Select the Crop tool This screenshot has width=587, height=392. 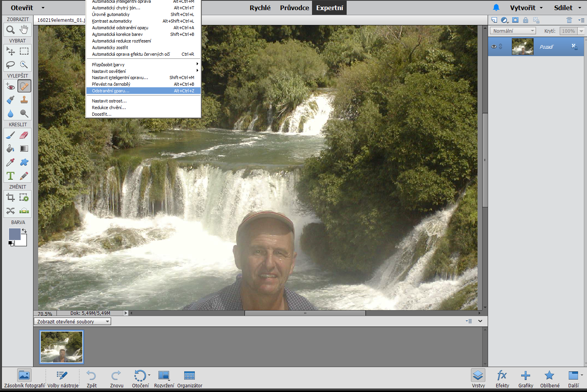11,198
